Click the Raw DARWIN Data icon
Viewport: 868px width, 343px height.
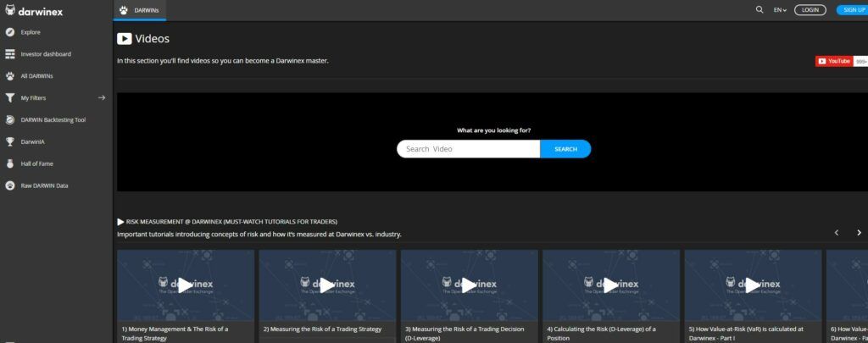click(x=10, y=185)
